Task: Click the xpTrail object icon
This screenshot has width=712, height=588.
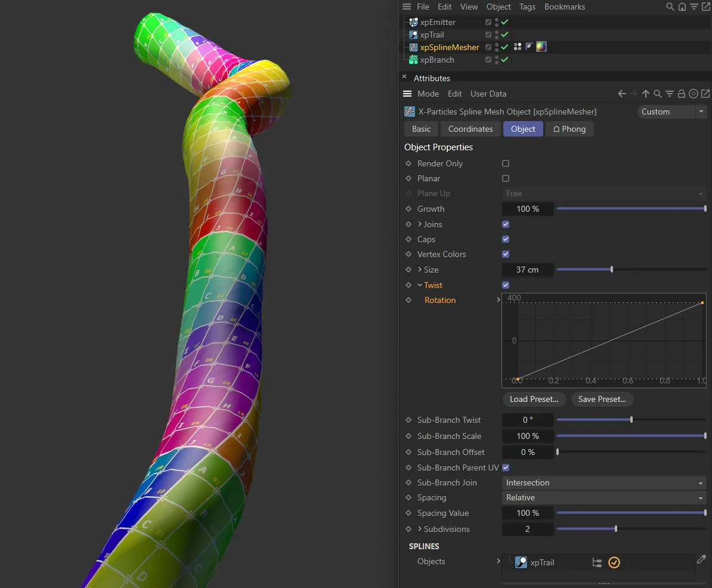Action: pos(413,35)
